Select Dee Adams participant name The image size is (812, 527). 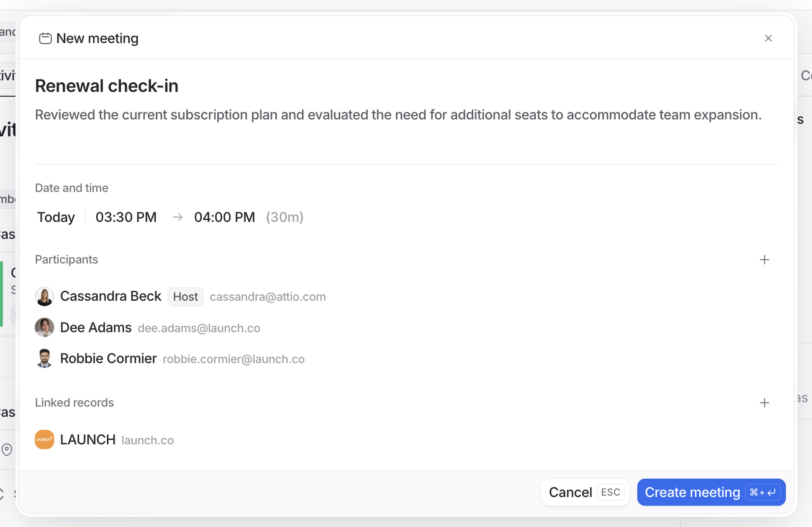[96, 328]
